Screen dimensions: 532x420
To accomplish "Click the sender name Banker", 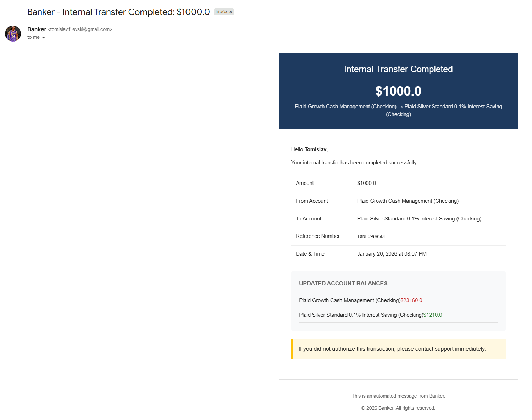I will point(37,29).
